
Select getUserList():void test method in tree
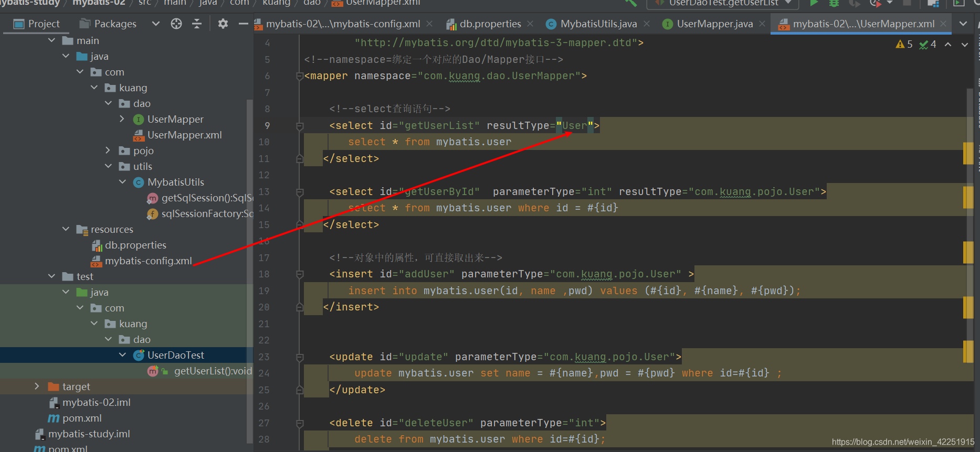[213, 371]
